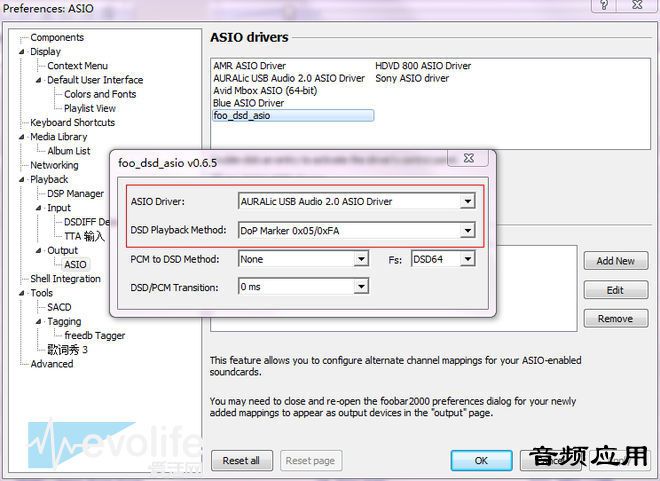Click the Edit button
This screenshot has height=481, width=660.
coord(616,290)
